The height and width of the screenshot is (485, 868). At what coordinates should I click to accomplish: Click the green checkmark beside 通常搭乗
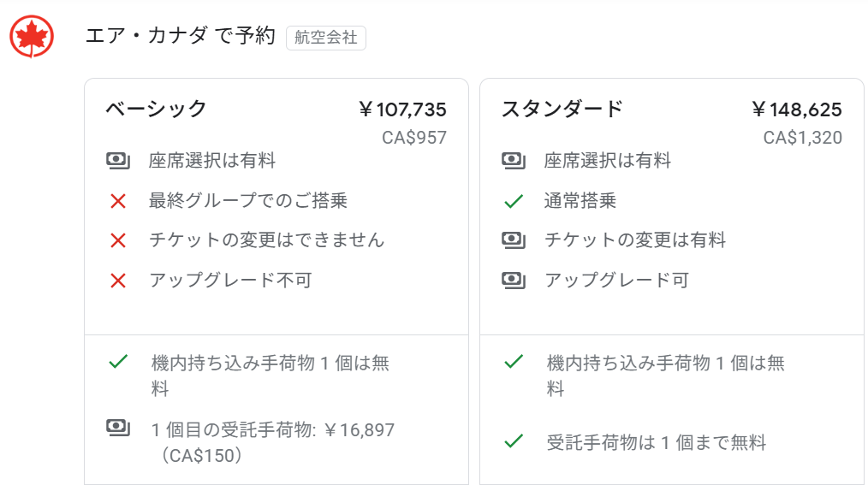(x=514, y=201)
